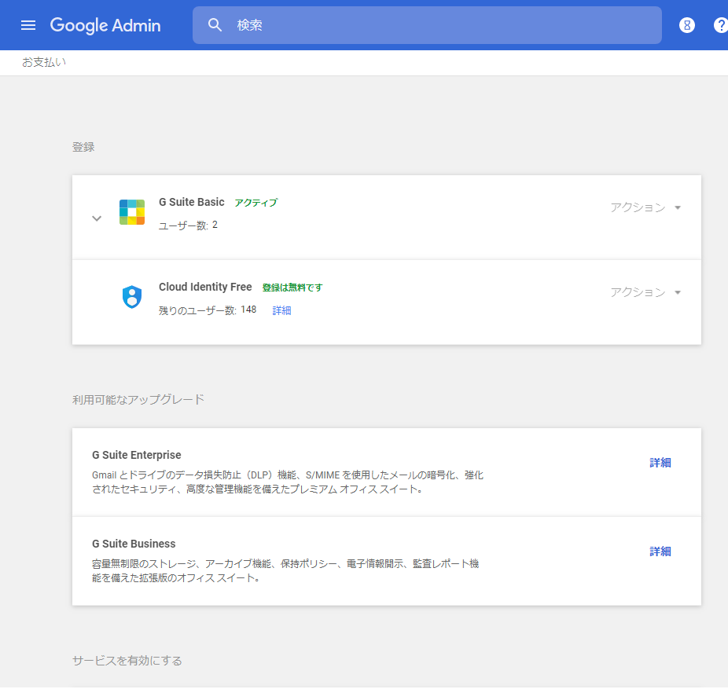Open 詳細 link next to remaining users 148

click(281, 310)
